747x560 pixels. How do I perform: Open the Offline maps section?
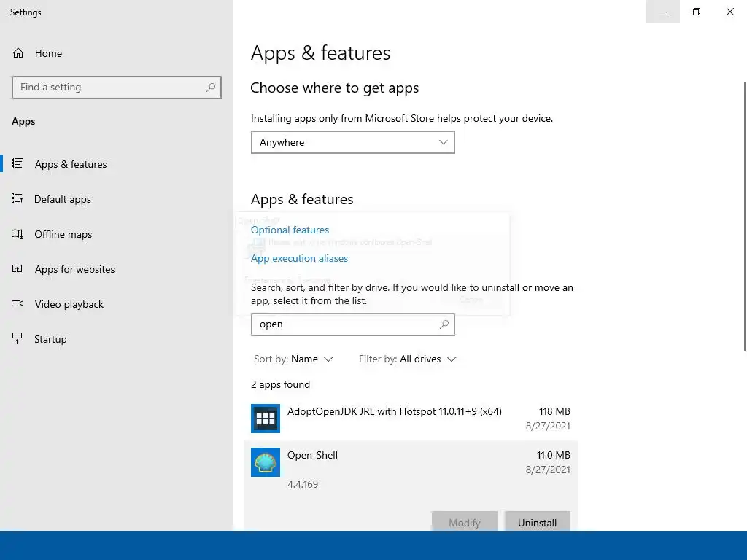[63, 234]
